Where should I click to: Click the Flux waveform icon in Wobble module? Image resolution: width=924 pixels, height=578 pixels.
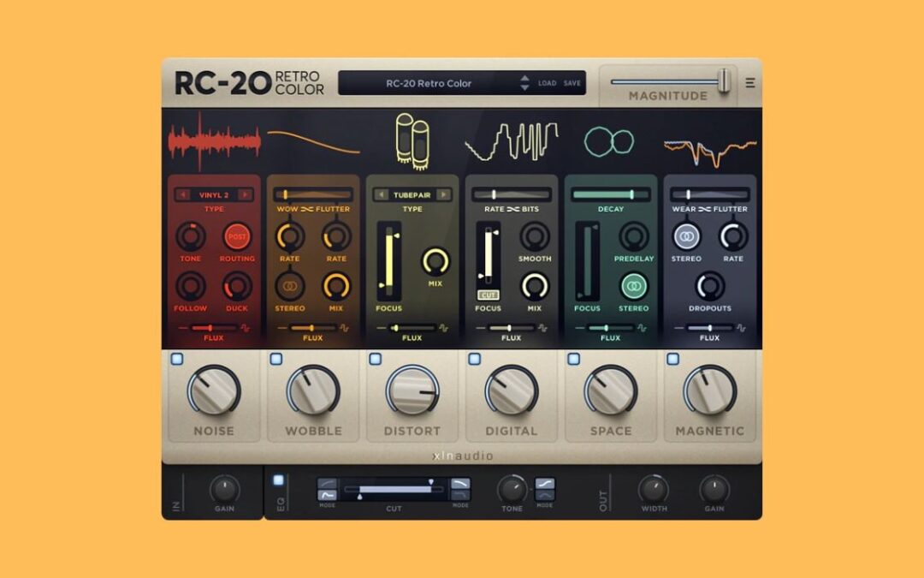(x=344, y=328)
